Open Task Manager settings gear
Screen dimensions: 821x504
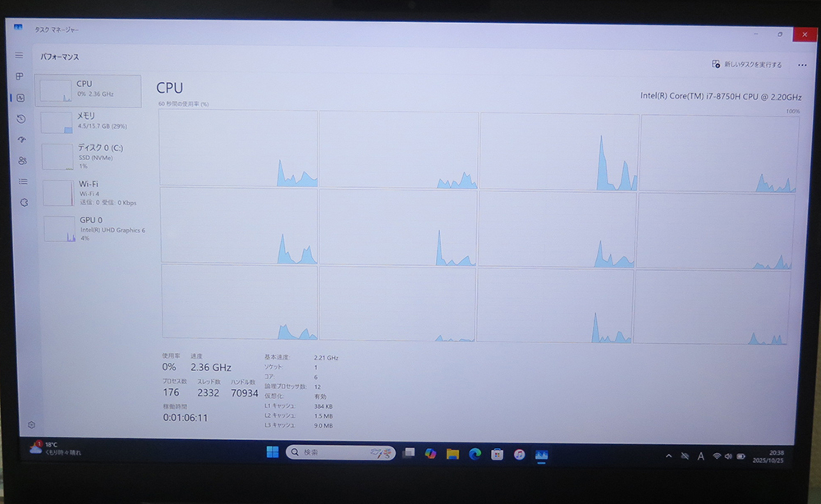[x=31, y=425]
